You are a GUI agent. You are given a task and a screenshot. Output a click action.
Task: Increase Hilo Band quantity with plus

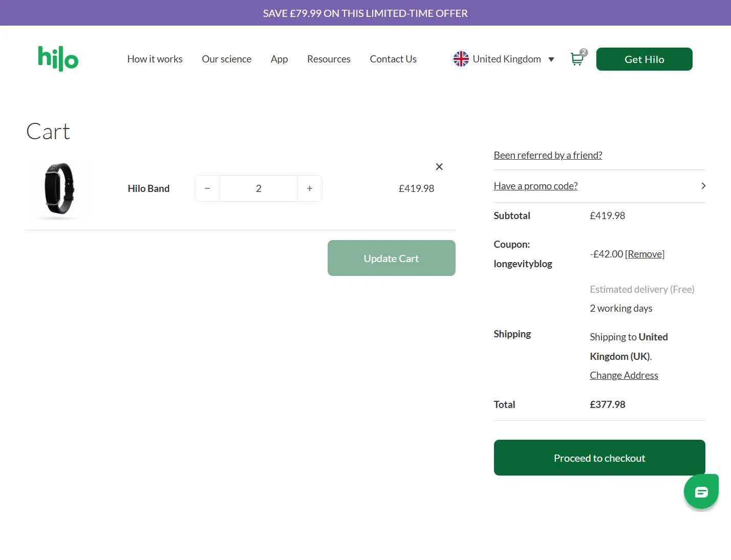[x=310, y=188]
